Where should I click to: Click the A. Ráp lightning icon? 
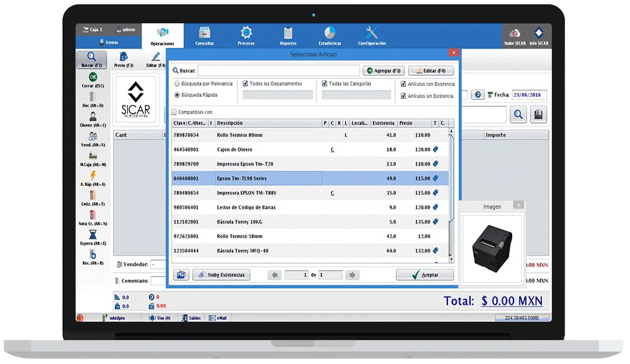[x=93, y=176]
